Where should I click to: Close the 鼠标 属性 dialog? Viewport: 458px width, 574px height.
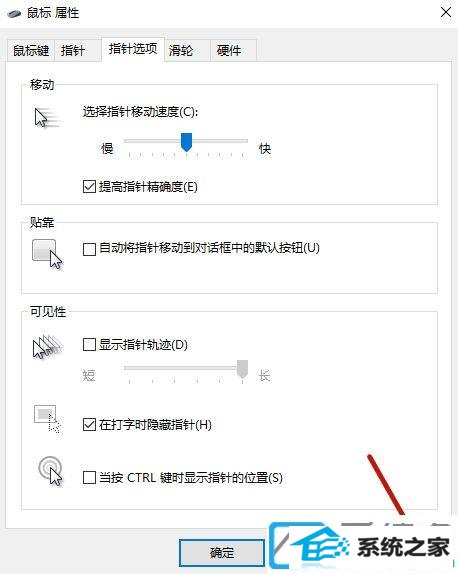point(446,12)
